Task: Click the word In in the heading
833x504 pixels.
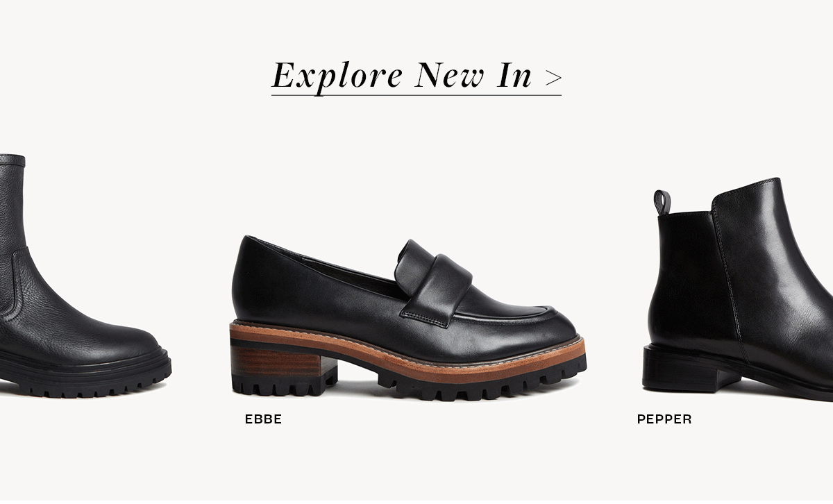Action: tap(514, 76)
